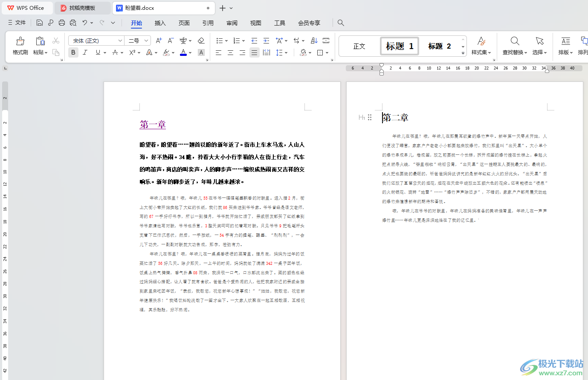Toggle Justify alignment
The width and height of the screenshot is (588, 380).
click(254, 52)
